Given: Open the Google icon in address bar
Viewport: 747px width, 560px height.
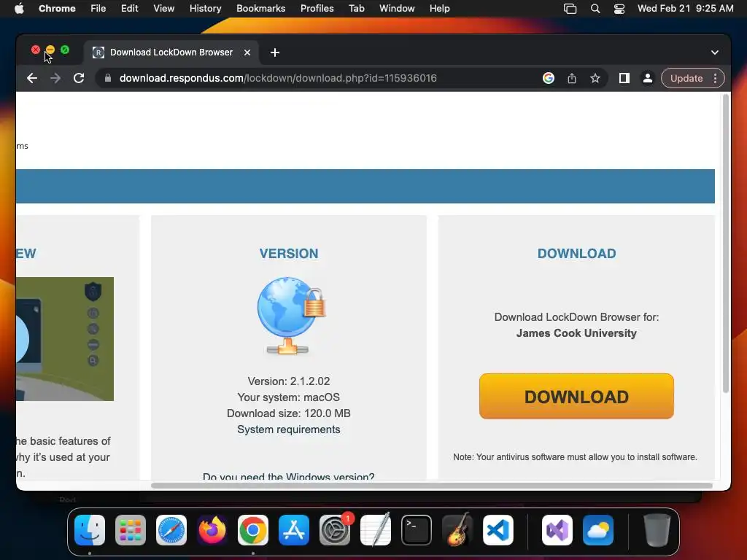Looking at the screenshot, I should tap(549, 78).
